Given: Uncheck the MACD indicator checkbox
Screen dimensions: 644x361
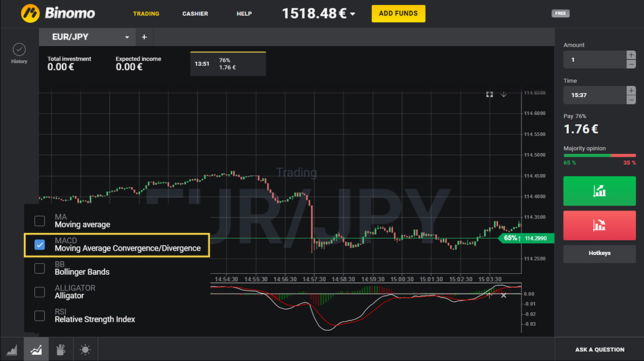Looking at the screenshot, I should [40, 245].
